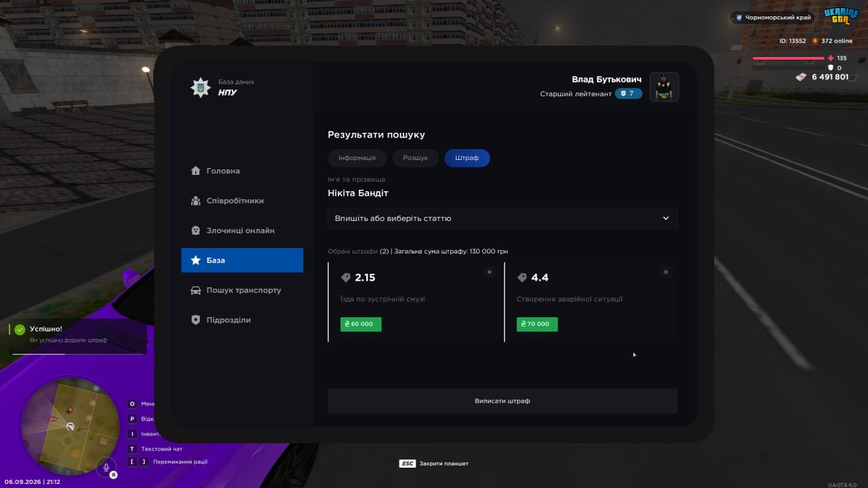The height and width of the screenshot is (488, 868).
Task: Click the green ₴ 60 000 fine amount
Action: tap(361, 324)
